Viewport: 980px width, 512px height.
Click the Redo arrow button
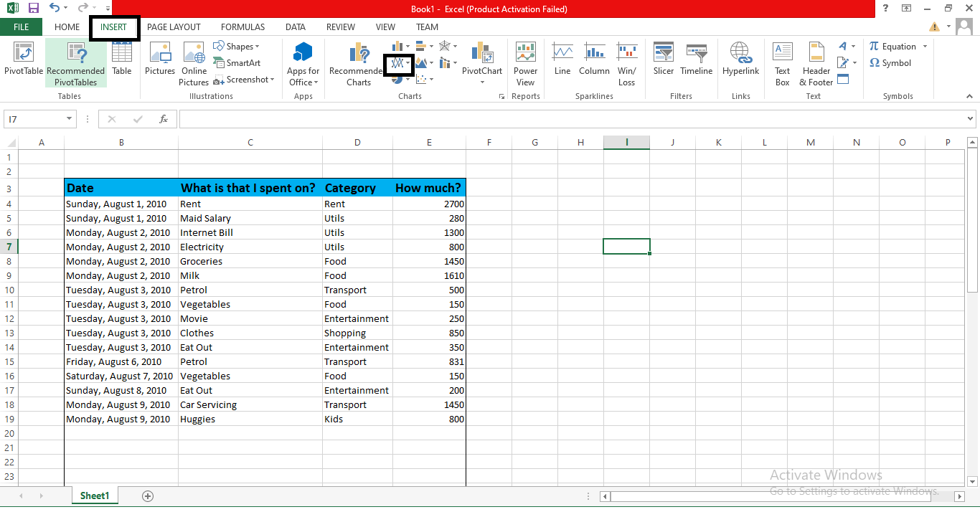[83, 9]
